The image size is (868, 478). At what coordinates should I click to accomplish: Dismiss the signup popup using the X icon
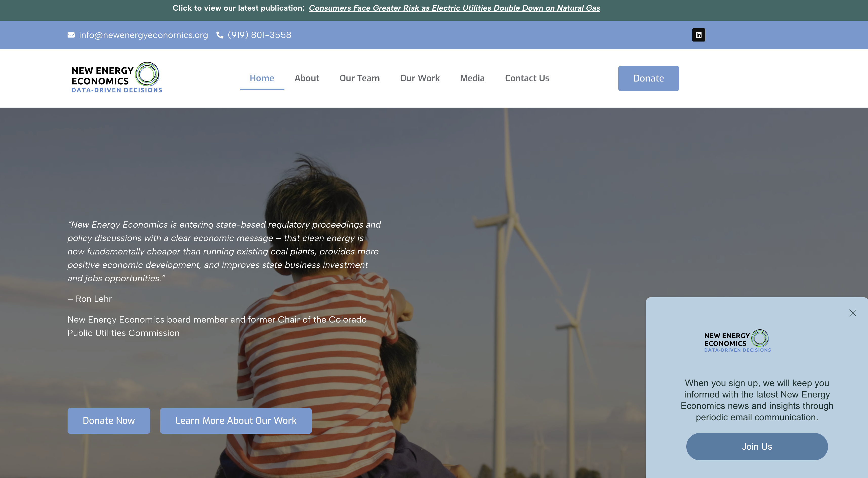click(x=853, y=313)
